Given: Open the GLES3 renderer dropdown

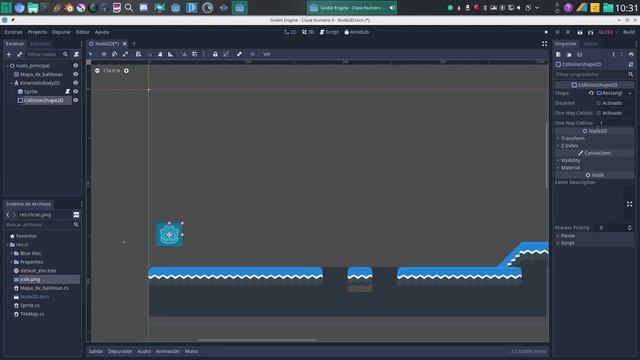Looking at the screenshot, I should 608,32.
